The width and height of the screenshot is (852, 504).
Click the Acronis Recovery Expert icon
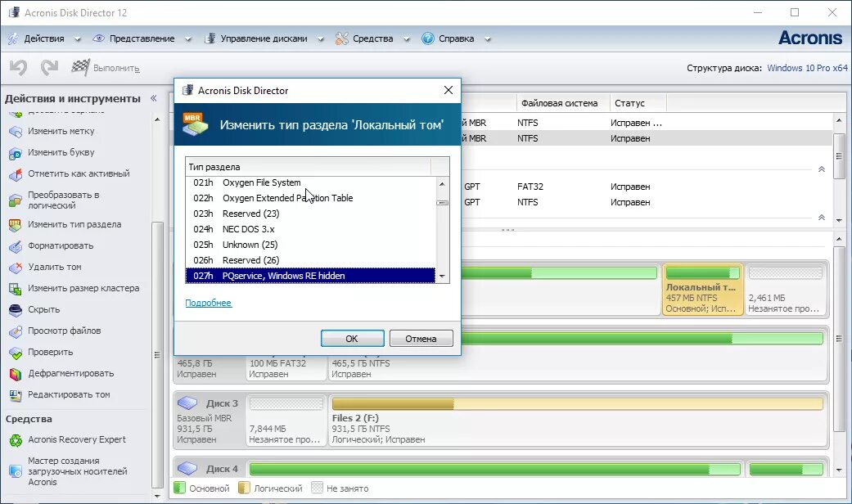click(16, 440)
